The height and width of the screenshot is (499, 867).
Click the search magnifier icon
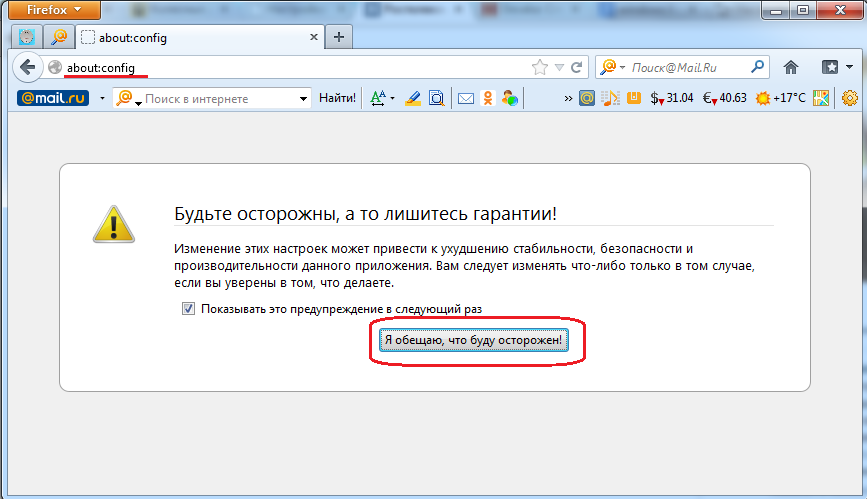click(x=758, y=67)
